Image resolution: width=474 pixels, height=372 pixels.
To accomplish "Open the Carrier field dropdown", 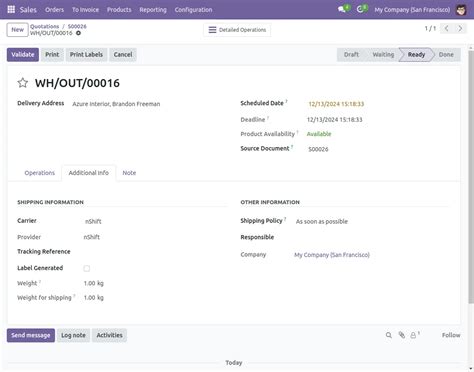I will click(93, 222).
